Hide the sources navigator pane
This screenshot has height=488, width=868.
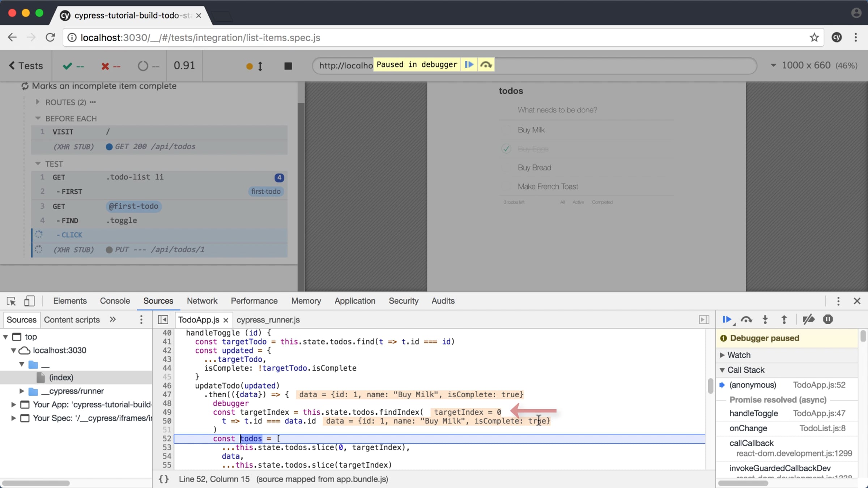[163, 320]
